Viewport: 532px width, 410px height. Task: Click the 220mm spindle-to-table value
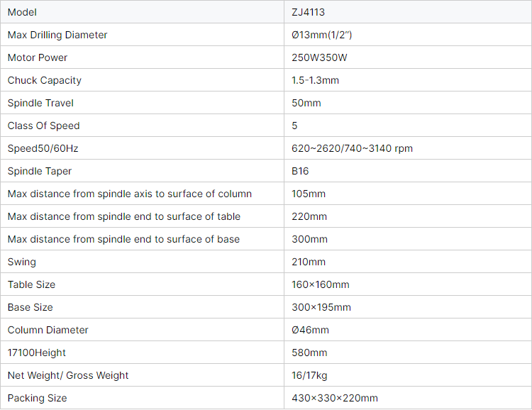309,216
